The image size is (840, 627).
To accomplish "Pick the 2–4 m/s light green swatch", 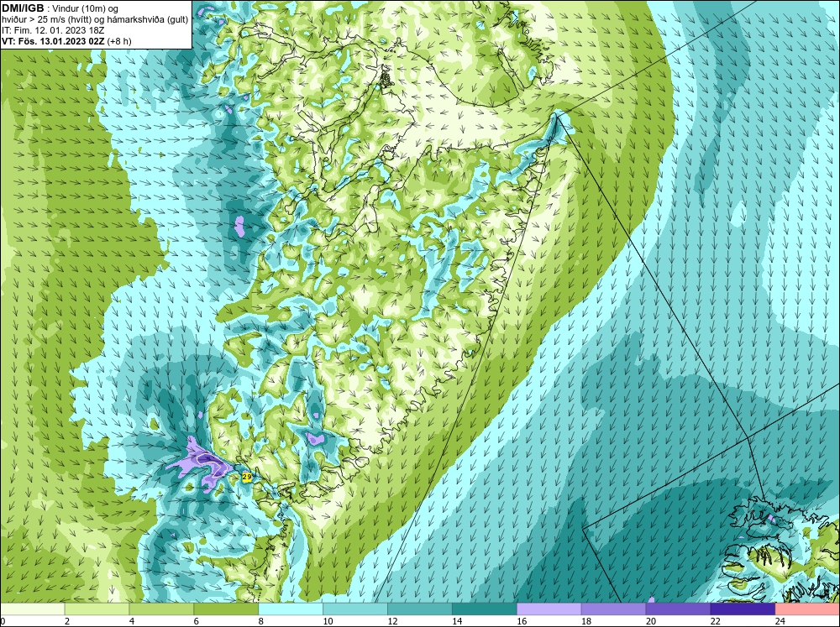I will 97,609.
